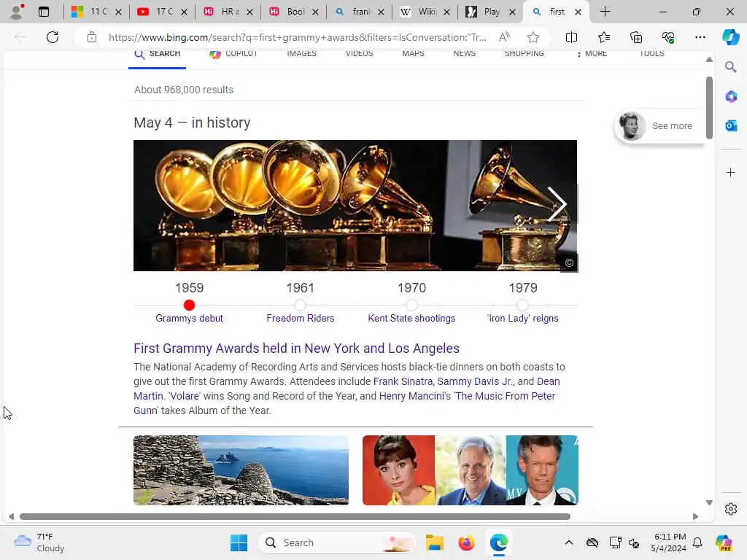Open the Favorites list icon

pos(603,37)
